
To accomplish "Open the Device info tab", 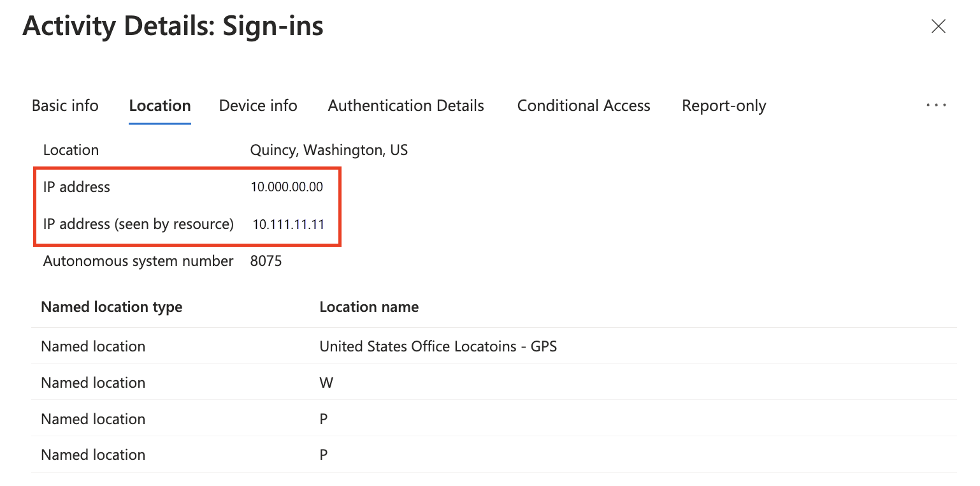I will tap(257, 105).
